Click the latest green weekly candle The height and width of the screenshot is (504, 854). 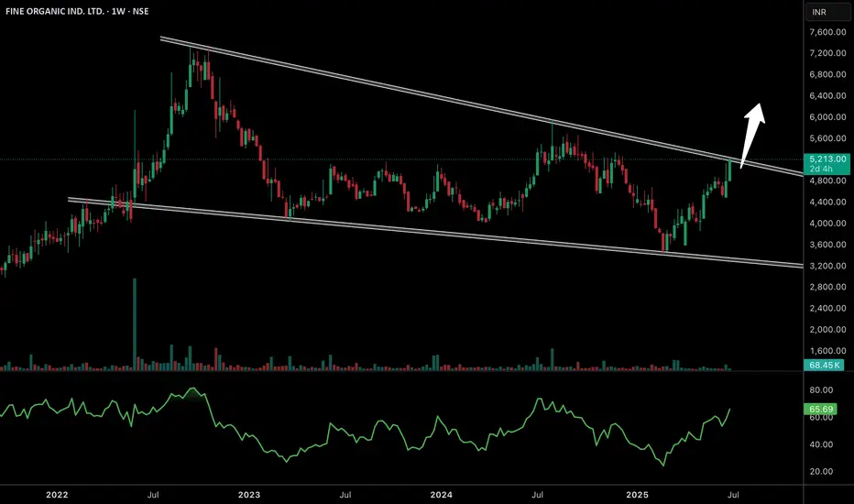click(729, 170)
